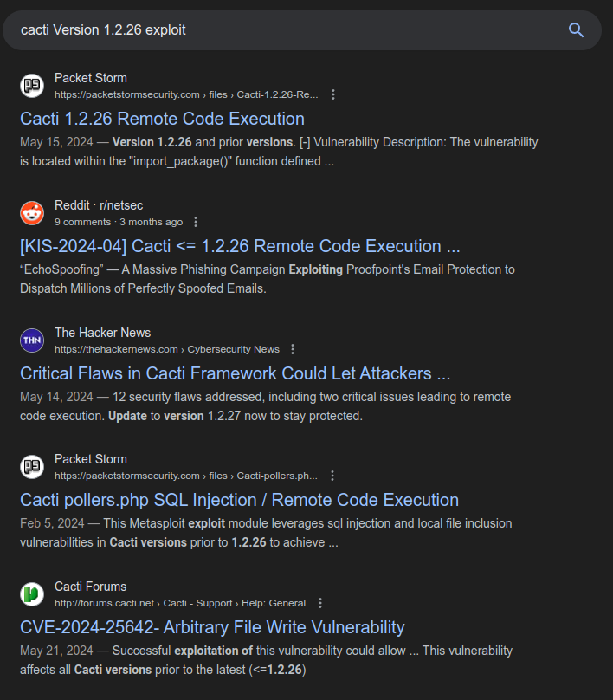This screenshot has width=613, height=700.
Task: Open "Cacti pollers.php SQL Injection" result
Action: click(x=239, y=500)
